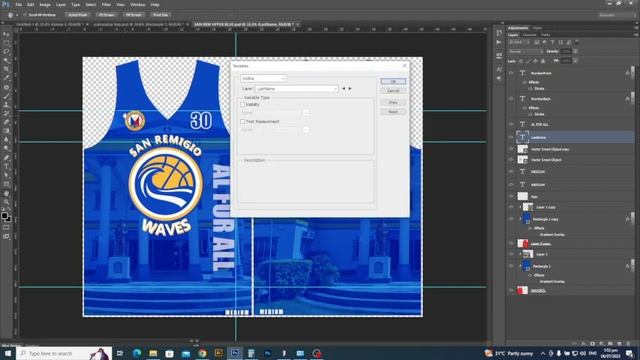Hide the NumberFront layer

pyautogui.click(x=511, y=73)
